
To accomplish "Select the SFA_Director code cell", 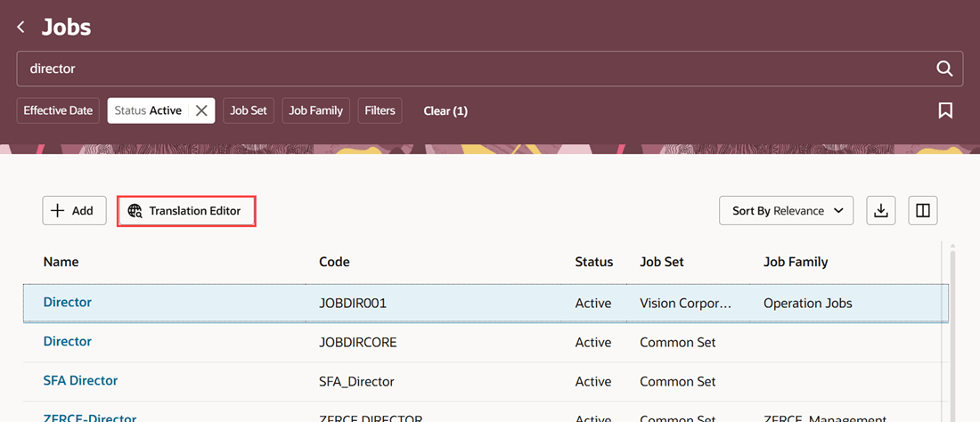I will [356, 381].
